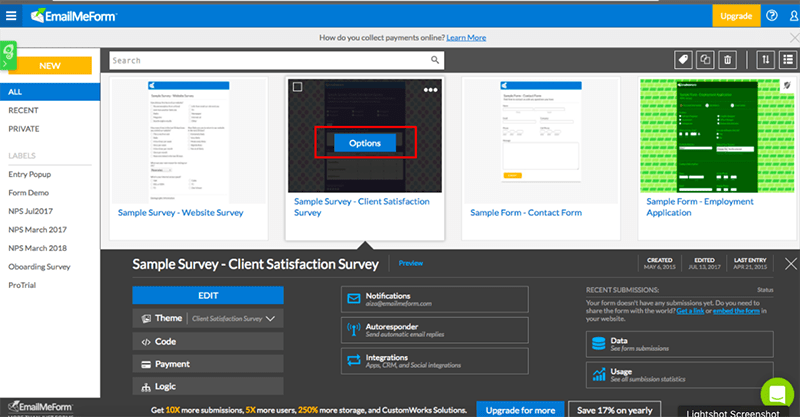Open the Employment Application form thumbnail
This screenshot has width=800, height=417.
[714, 134]
